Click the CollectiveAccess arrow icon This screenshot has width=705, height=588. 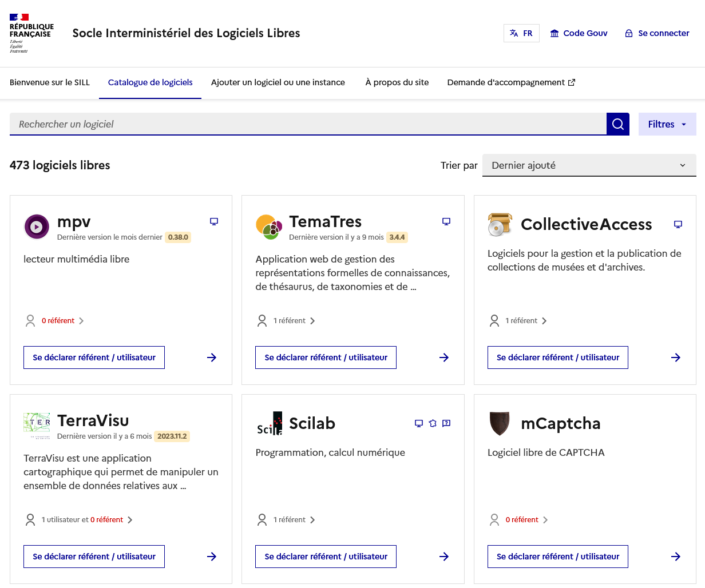(676, 357)
